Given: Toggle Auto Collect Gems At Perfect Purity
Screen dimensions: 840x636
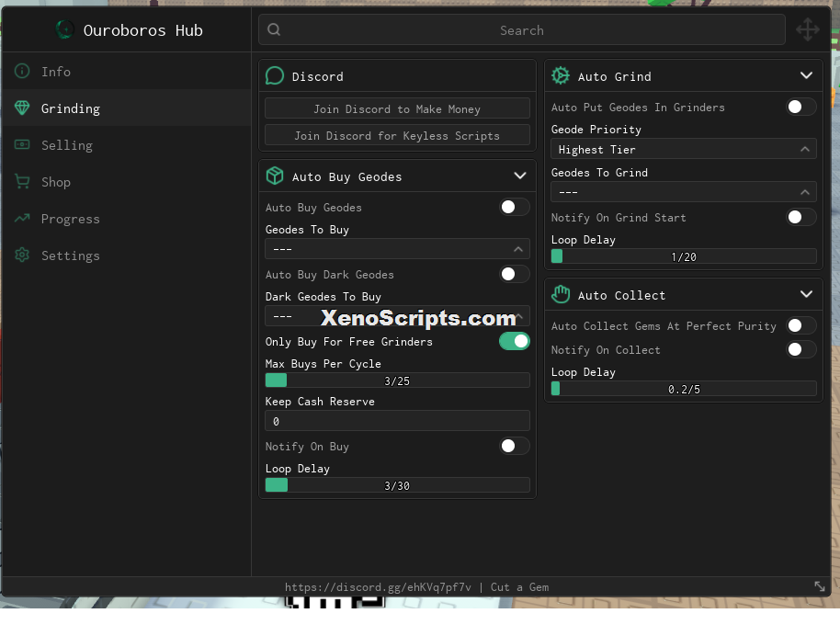Looking at the screenshot, I should [x=800, y=325].
